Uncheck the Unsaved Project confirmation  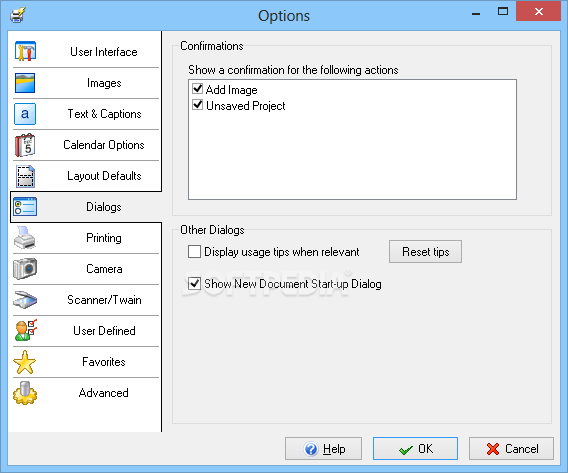[197, 105]
